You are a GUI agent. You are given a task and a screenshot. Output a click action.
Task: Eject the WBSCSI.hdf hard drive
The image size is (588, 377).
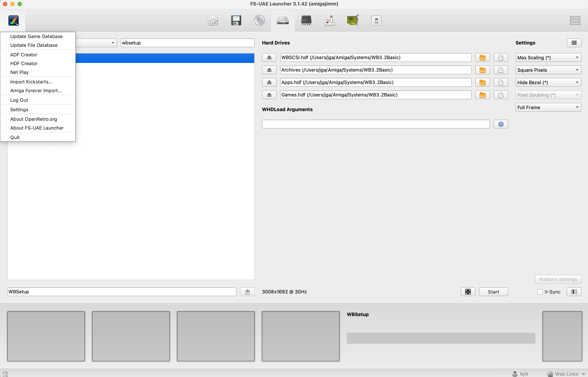[x=269, y=57]
